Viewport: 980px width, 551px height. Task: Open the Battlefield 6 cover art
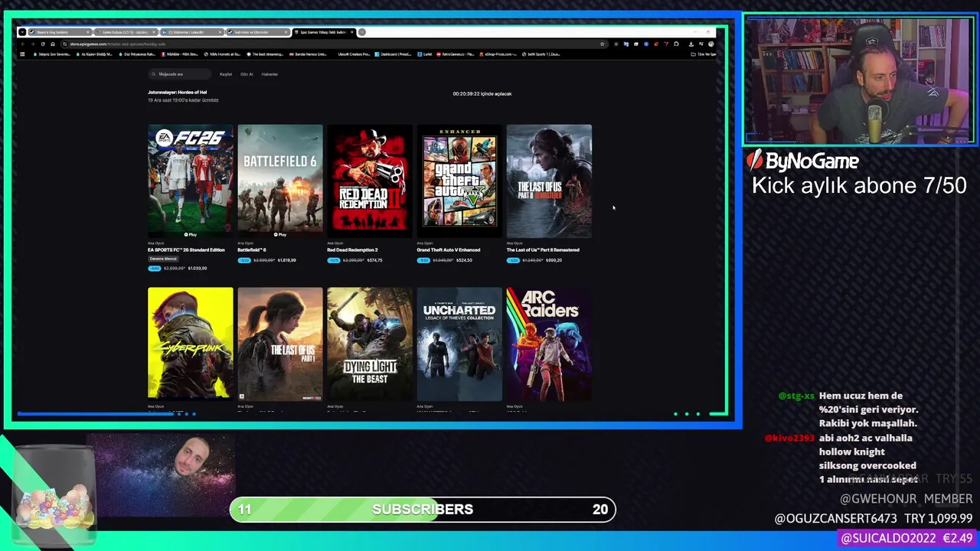pos(280,181)
